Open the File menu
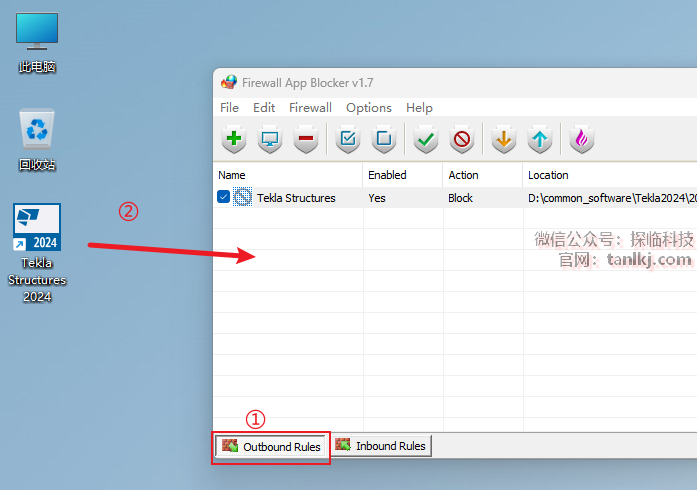This screenshot has width=697, height=490. tap(229, 108)
